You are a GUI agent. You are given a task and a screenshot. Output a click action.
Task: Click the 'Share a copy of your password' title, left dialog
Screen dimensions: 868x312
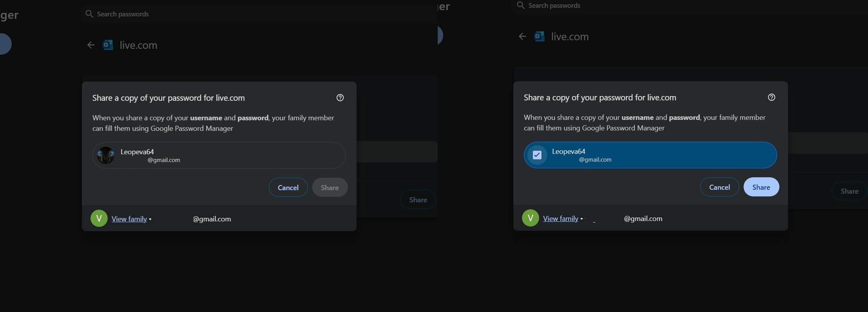(169, 98)
